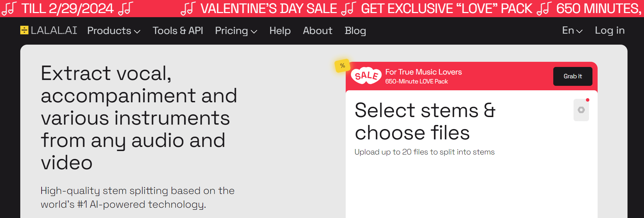Open the En language selector
Image resolution: width=644 pixels, height=218 pixels.
[x=572, y=31]
